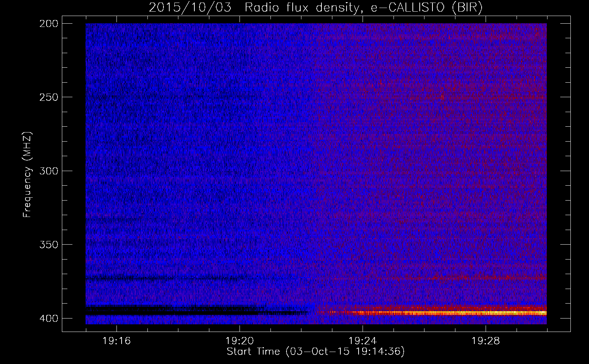Image resolution: width=589 pixels, height=364 pixels.
Task: Click the 350 frequency tick label
Action: point(48,245)
